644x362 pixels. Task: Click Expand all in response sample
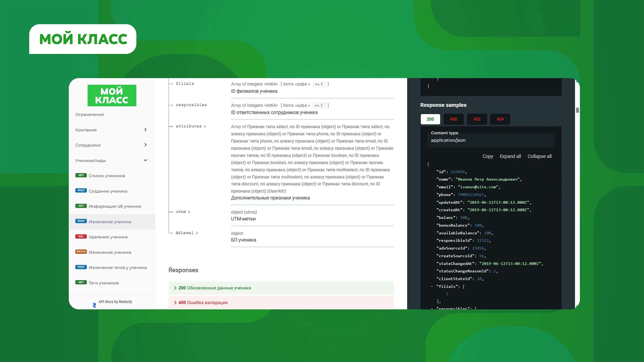tap(510, 156)
